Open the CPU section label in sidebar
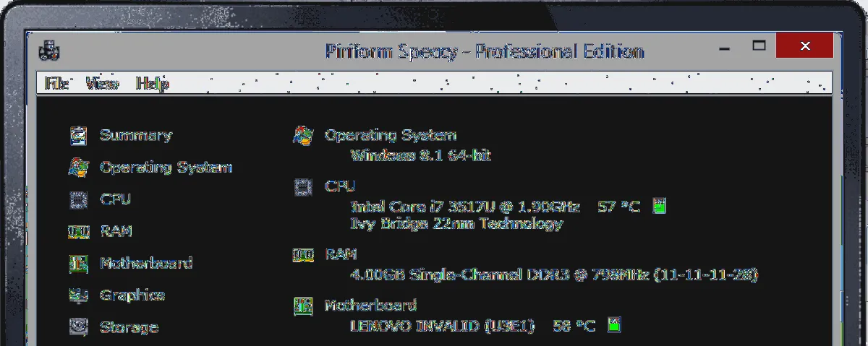Image resolution: width=868 pixels, height=346 pixels. 115,199
